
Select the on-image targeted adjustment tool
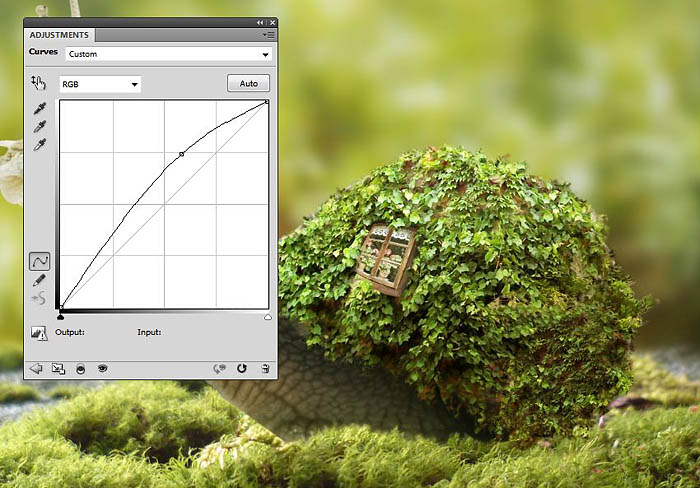pos(39,83)
